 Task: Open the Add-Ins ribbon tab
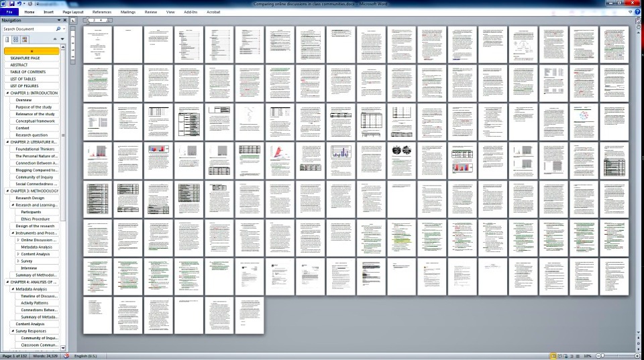tap(190, 12)
